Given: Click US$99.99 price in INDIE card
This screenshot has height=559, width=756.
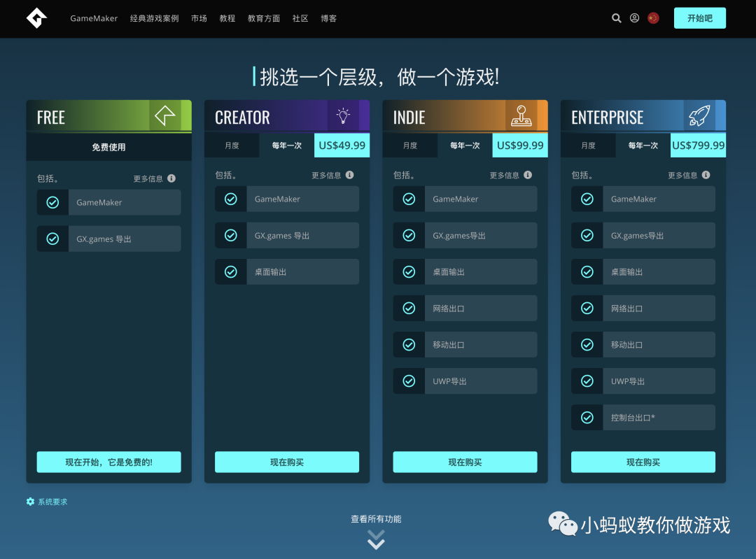Looking at the screenshot, I should tap(520, 146).
